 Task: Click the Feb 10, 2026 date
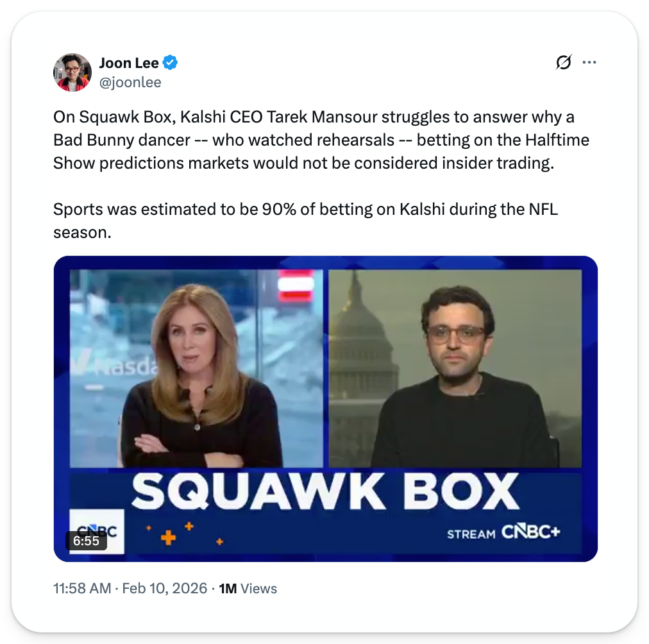(x=164, y=588)
